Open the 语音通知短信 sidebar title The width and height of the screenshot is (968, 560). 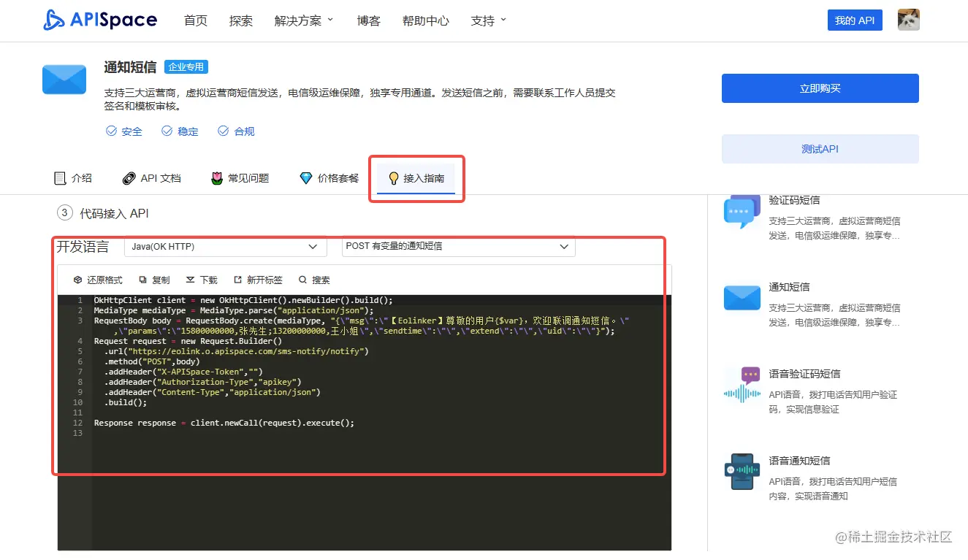799,461
